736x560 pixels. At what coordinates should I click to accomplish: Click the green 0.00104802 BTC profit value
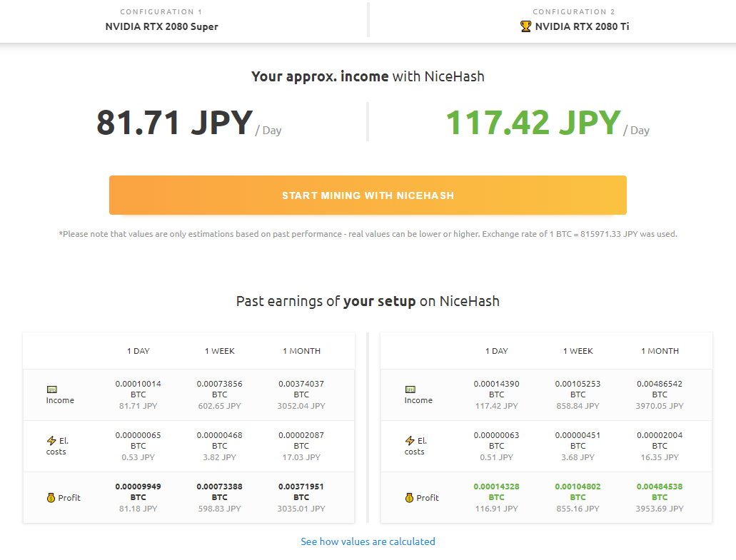coord(578,492)
